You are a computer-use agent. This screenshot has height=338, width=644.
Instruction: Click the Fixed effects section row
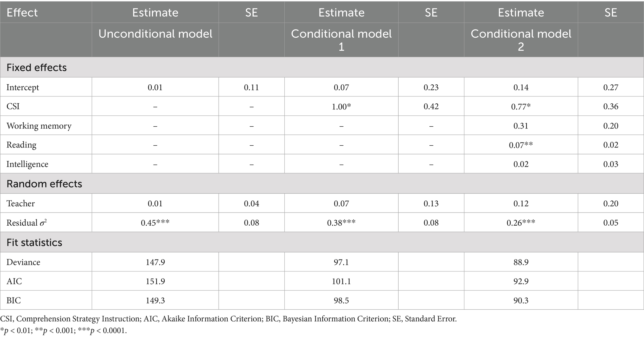click(x=36, y=68)
